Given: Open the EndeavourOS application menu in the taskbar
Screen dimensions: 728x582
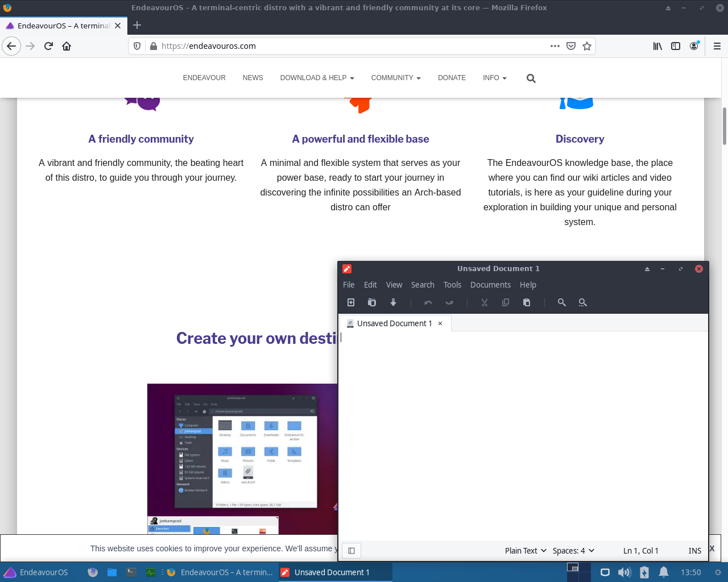Looking at the screenshot, I should tap(35, 572).
